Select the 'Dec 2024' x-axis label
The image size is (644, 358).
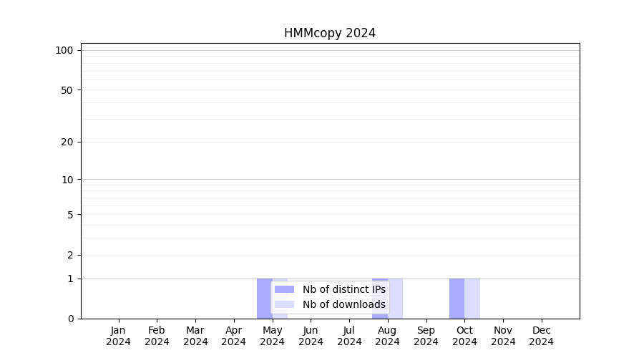pos(541,336)
